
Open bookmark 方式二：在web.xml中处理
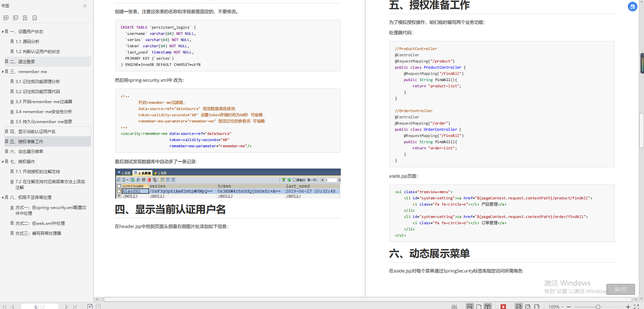coord(40,223)
